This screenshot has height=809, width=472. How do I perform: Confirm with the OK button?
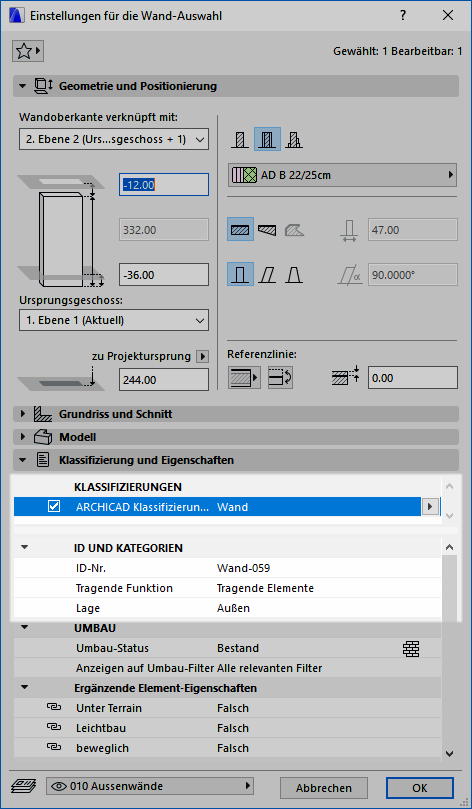coord(420,788)
